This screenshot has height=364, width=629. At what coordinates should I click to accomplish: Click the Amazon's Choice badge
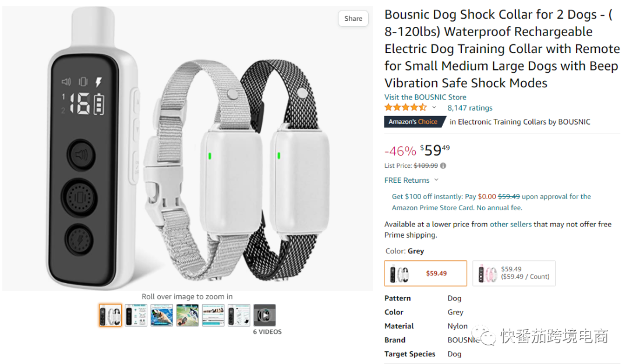[x=415, y=122]
